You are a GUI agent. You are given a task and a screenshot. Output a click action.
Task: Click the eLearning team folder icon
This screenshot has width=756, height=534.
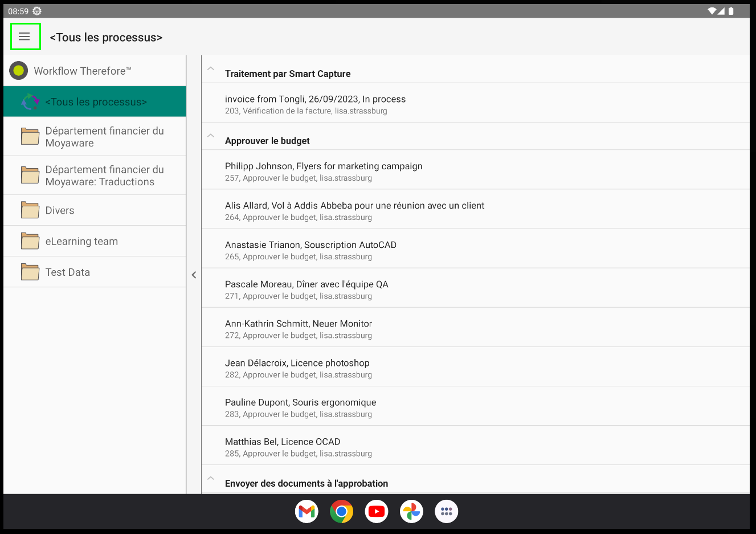click(x=30, y=241)
